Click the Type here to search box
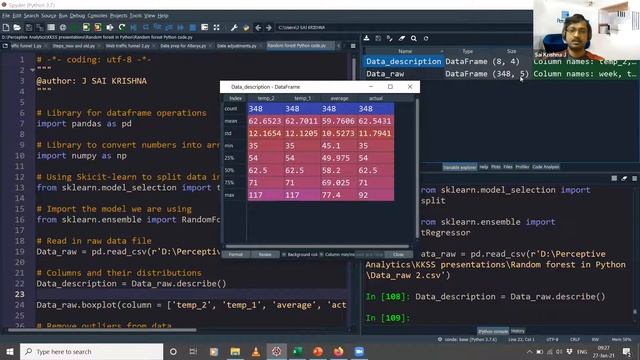Screen dimensions: 640x360 pyautogui.click(x=91, y=351)
